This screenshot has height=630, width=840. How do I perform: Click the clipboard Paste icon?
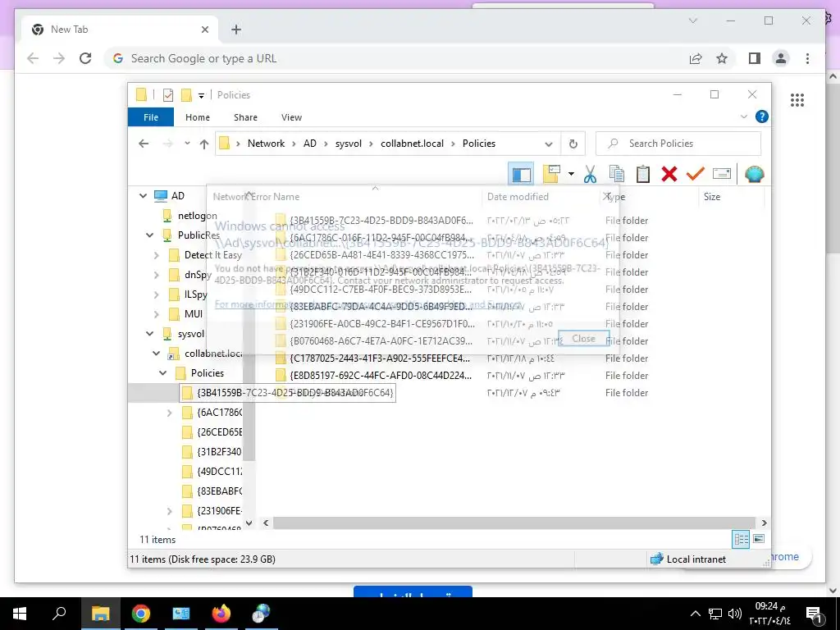coord(643,174)
